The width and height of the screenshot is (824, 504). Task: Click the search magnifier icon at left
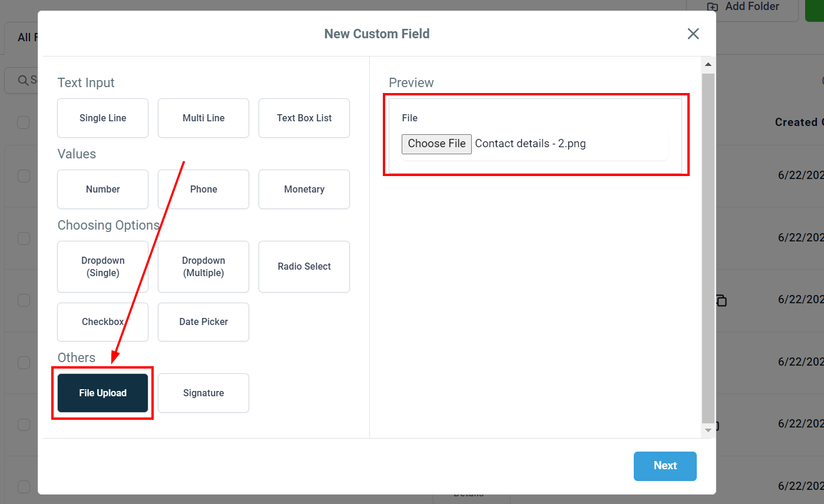(23, 80)
